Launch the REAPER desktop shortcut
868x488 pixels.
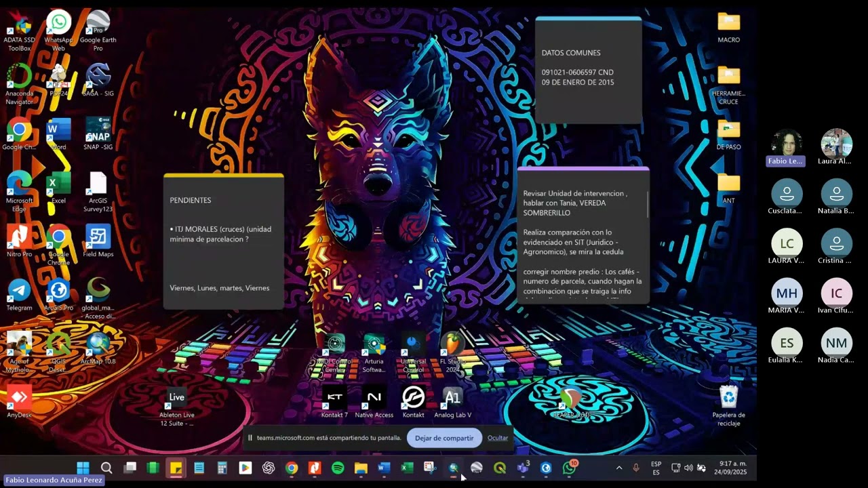pos(571,402)
